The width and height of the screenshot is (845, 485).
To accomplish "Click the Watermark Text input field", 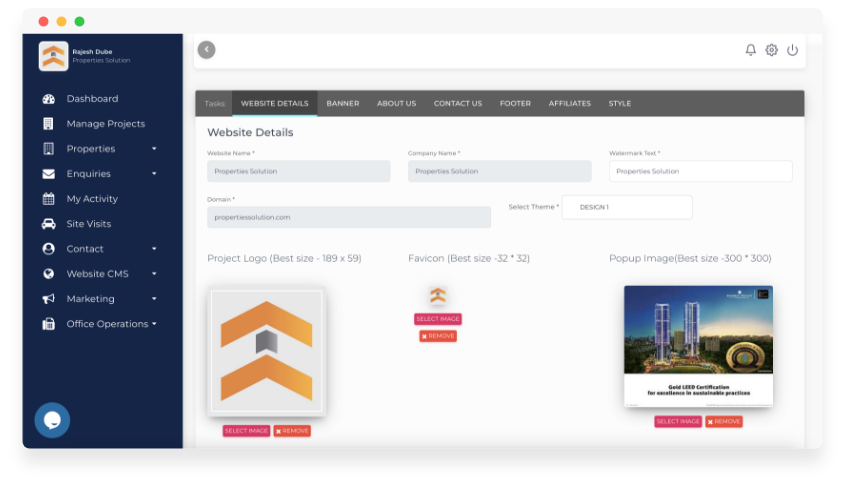I will [700, 171].
